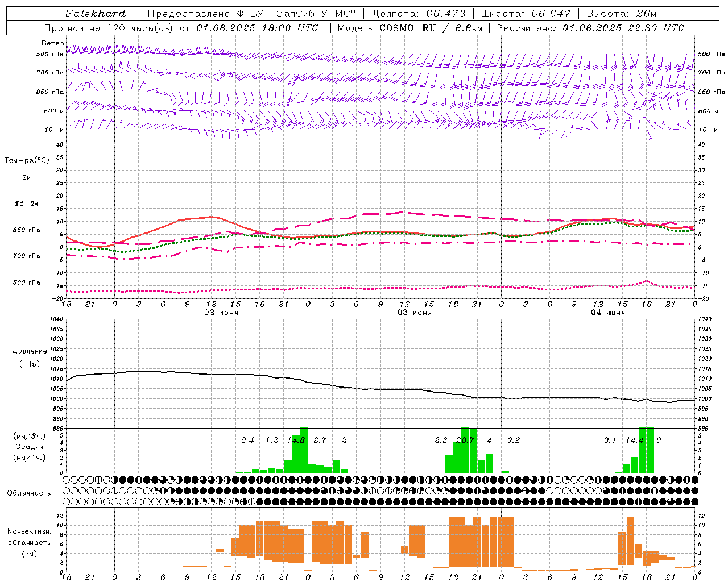
Task: Click the "(мм/3ч.)" precipitation unit label
Action: tap(30, 436)
